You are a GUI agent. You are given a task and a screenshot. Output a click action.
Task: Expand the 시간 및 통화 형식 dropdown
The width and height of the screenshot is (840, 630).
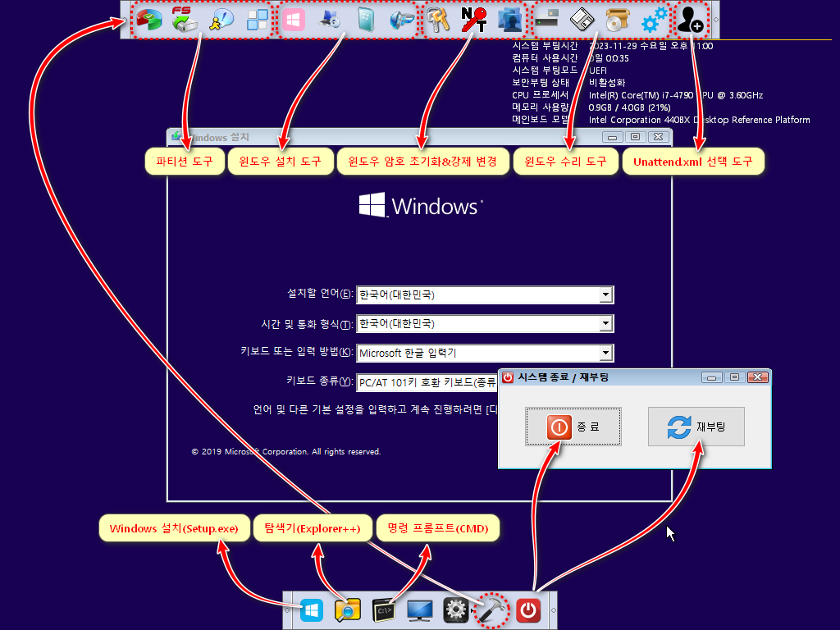click(605, 323)
